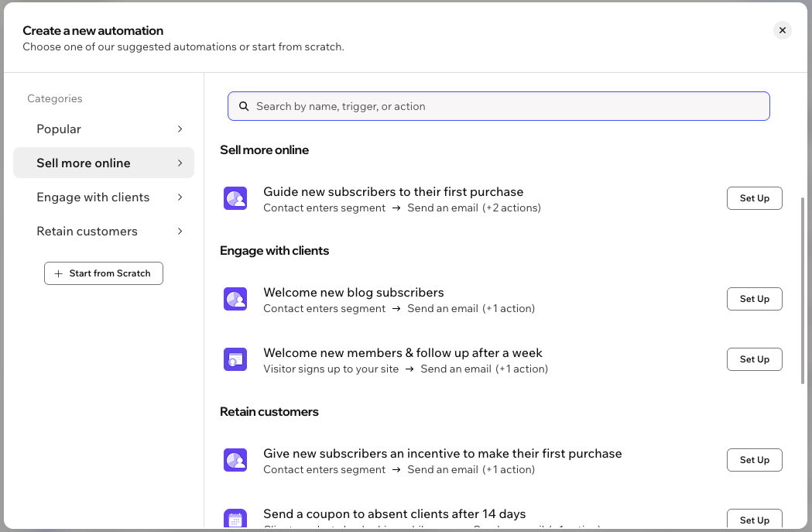
Task: Click the 'Retain customers' section heading
Action: tap(269, 412)
